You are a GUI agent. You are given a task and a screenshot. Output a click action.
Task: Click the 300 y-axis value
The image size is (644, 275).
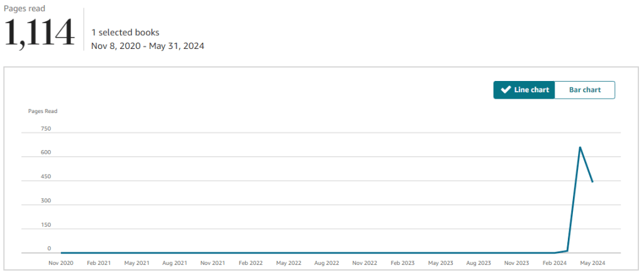click(x=45, y=201)
